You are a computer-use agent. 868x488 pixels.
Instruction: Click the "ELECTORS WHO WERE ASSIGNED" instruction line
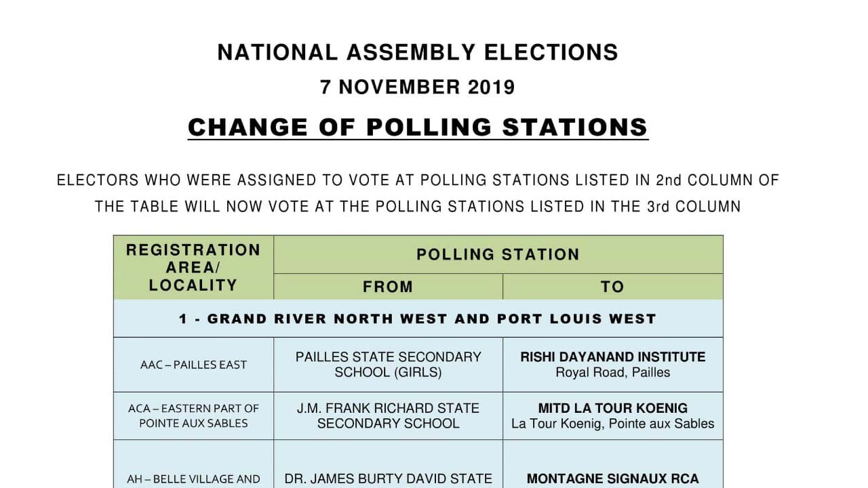[418, 180]
